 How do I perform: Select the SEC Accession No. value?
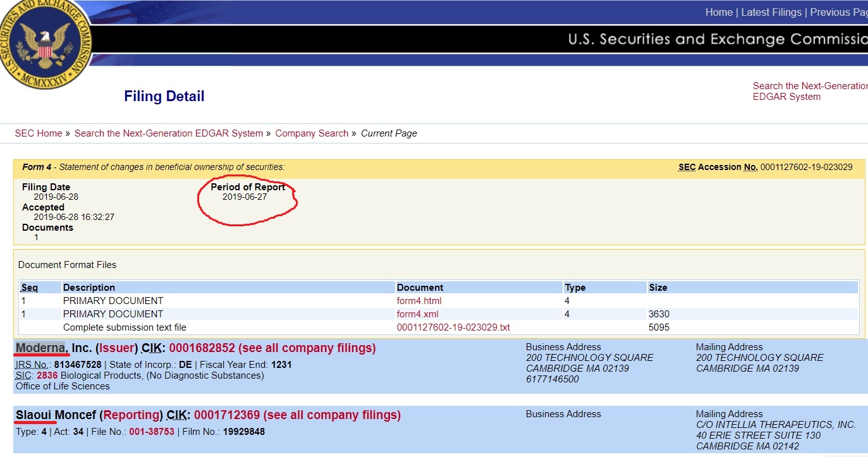[x=807, y=168]
